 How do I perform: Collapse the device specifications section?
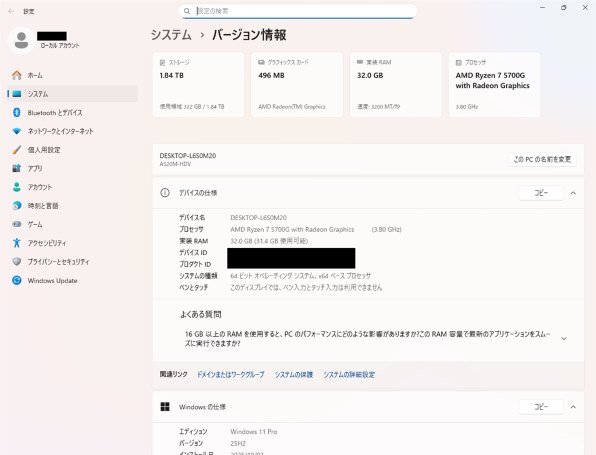573,193
